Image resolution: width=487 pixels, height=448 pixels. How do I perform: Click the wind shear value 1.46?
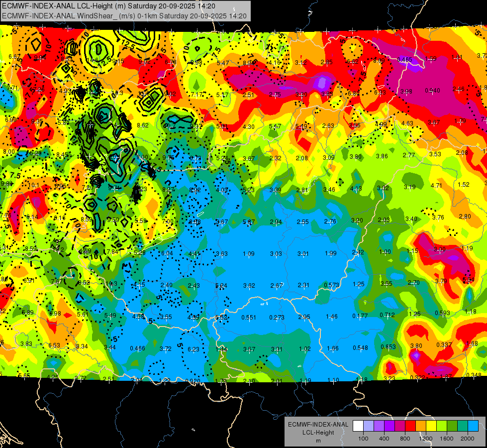point(332,317)
